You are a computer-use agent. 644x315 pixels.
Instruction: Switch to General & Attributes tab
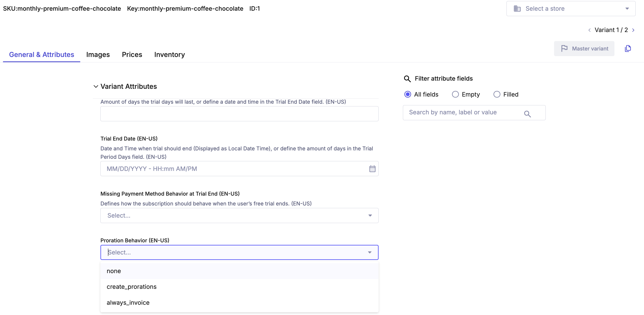pyautogui.click(x=42, y=55)
